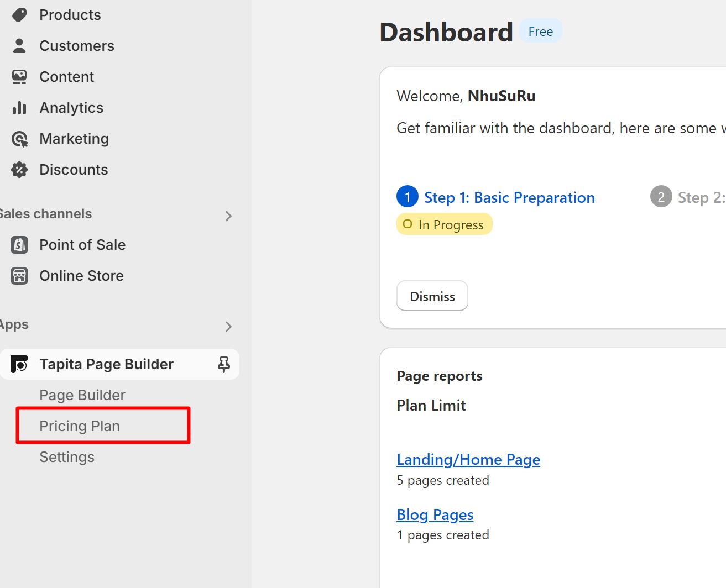Follow the Blog Pages link
Screen dimensions: 726x588
point(435,514)
